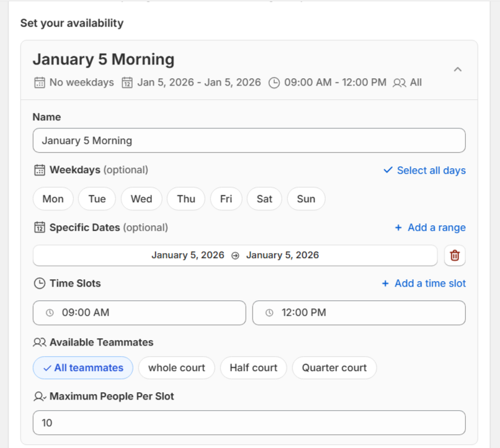
Task: Collapse the January 5 Morning panel
Action: [x=457, y=69]
